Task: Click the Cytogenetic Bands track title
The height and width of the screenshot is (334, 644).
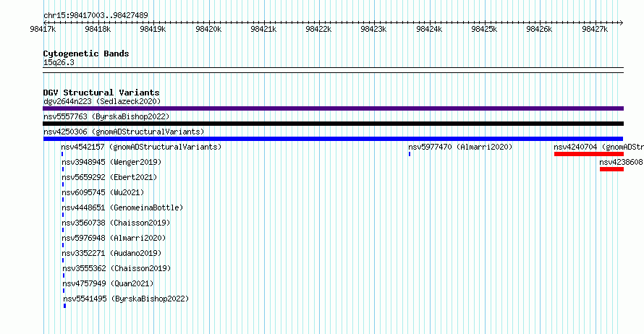Action: [x=86, y=53]
